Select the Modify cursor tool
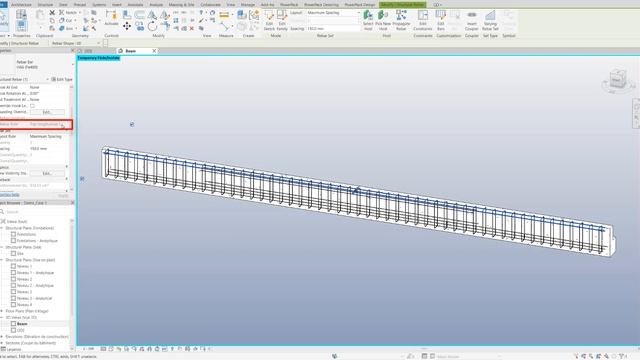This screenshot has width=640, height=360. click(x=3, y=18)
